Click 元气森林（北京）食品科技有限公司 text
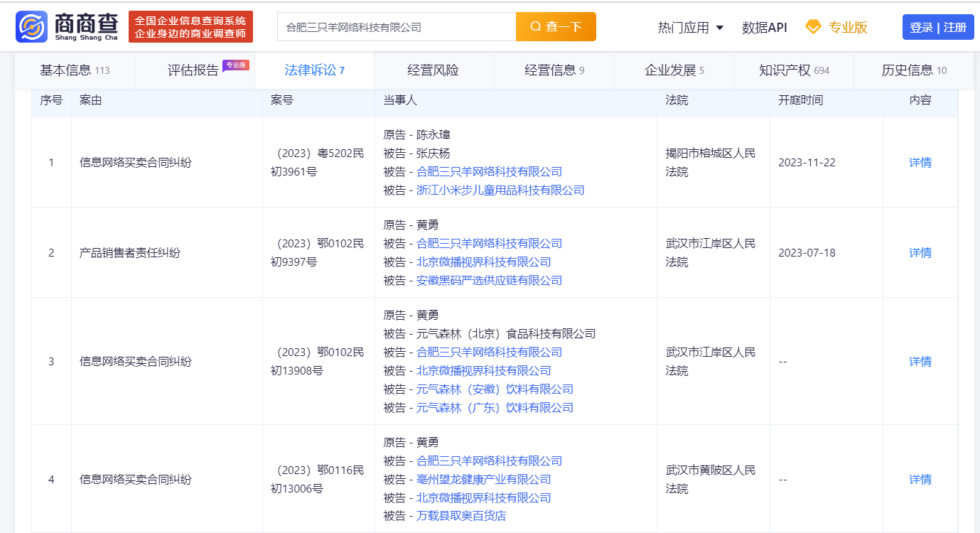 [x=506, y=333]
